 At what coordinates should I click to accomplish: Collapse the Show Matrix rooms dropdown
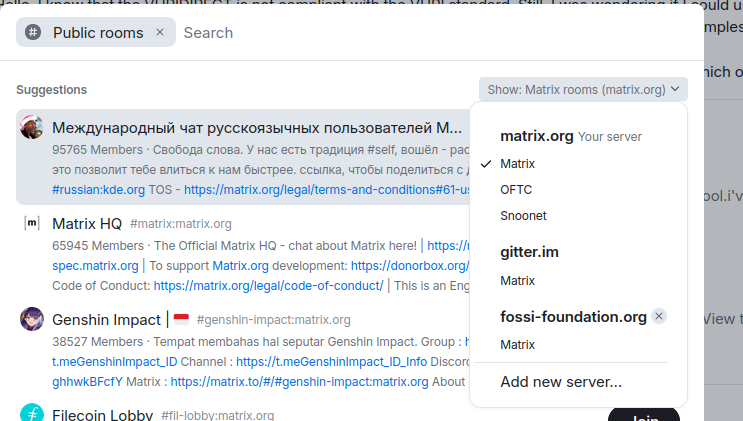(x=583, y=89)
